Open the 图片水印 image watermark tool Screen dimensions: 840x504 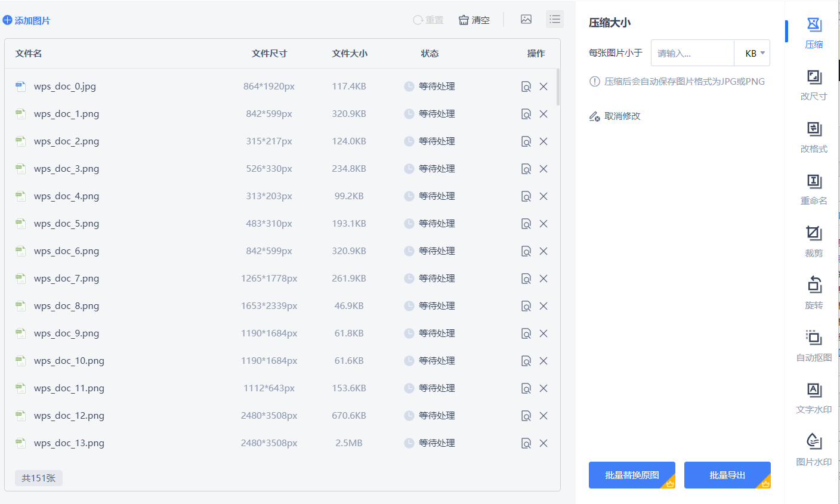click(x=813, y=452)
